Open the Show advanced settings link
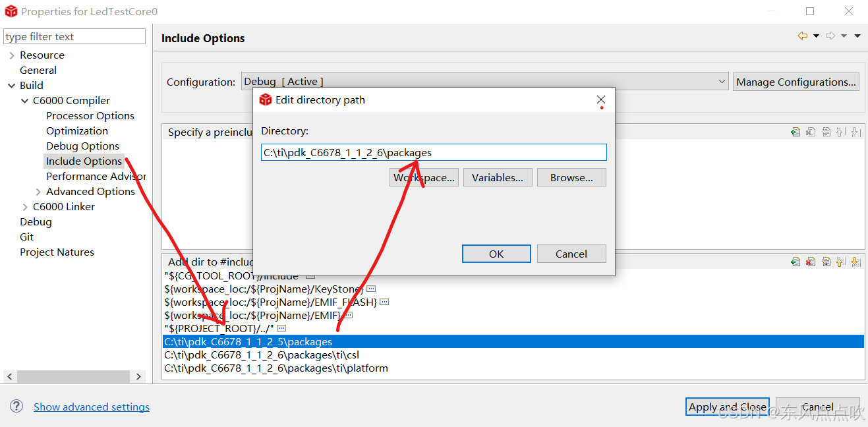The image size is (868, 427). pos(92,407)
